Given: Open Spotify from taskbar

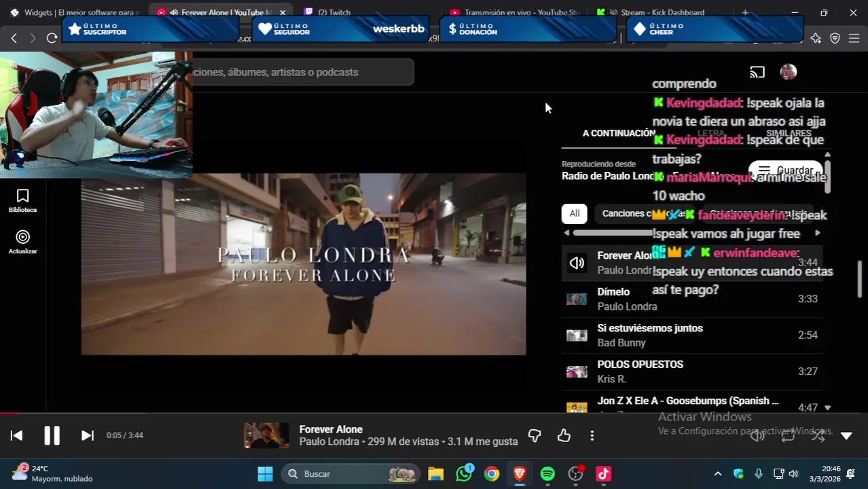Looking at the screenshot, I should tap(547, 473).
